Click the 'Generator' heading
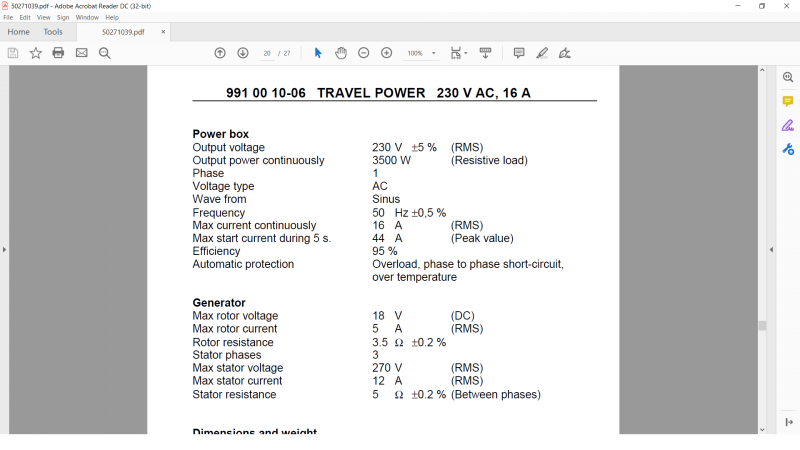The image size is (800, 450). (219, 303)
